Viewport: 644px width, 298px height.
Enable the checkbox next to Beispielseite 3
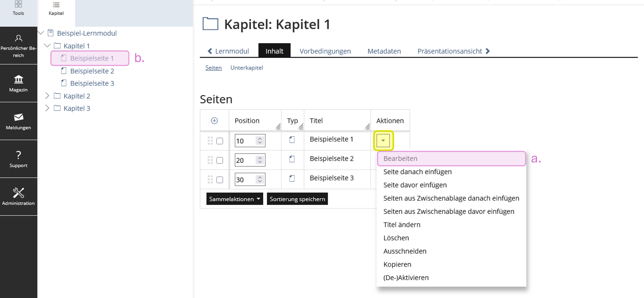tap(220, 180)
